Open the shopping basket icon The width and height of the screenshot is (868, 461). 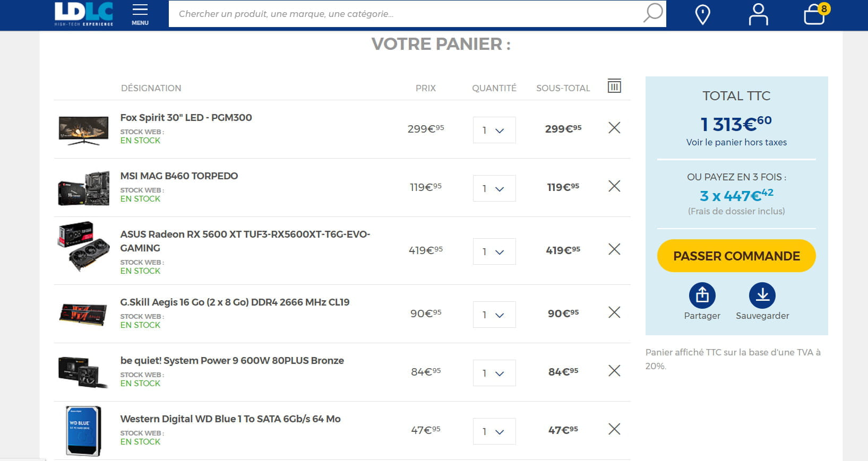[x=816, y=14]
